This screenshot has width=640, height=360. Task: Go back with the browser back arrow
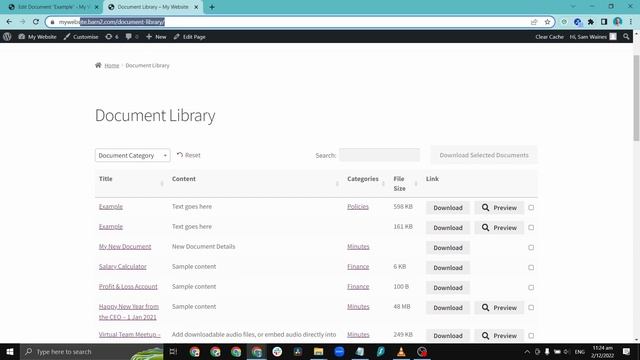9,22
